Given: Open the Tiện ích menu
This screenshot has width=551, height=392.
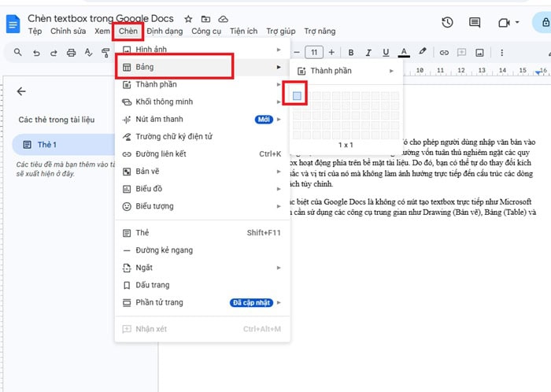Looking at the screenshot, I should (x=243, y=31).
